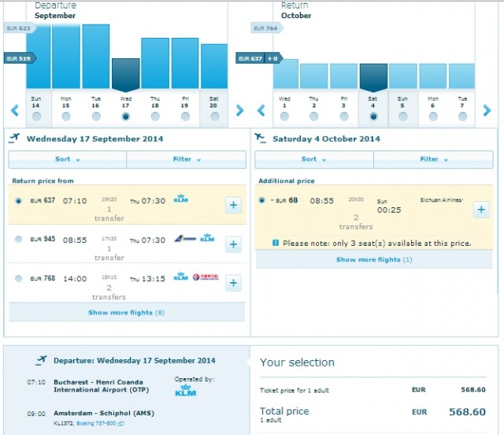Show more departure flights (6)
Screen dimensions: 504x435
(x=126, y=313)
